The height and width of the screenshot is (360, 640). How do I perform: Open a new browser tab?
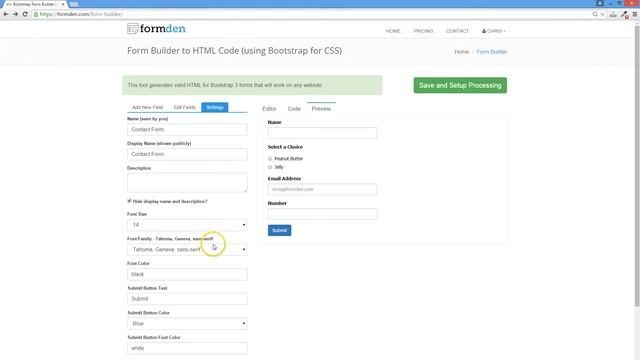point(74,4)
